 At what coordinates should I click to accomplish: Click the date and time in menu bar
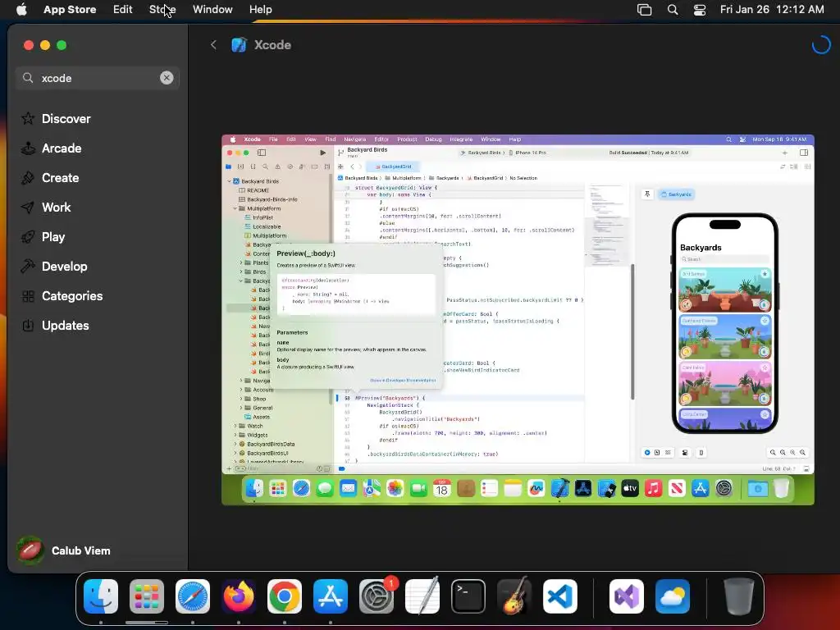tap(772, 9)
